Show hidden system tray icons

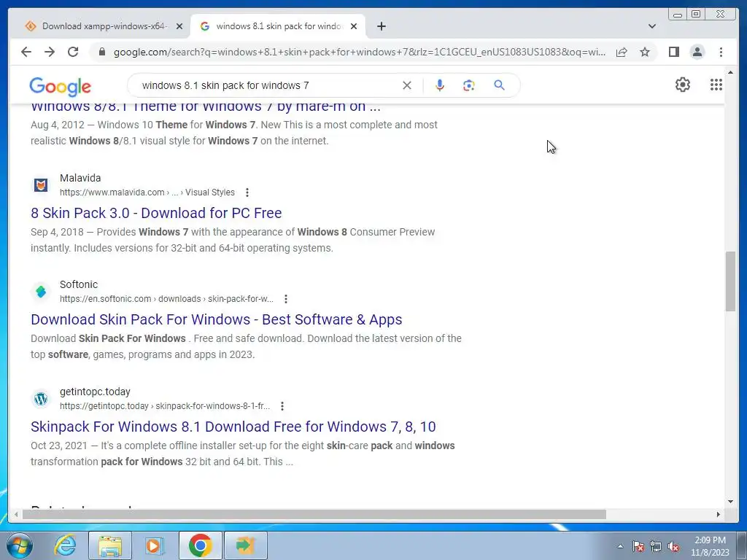point(620,546)
